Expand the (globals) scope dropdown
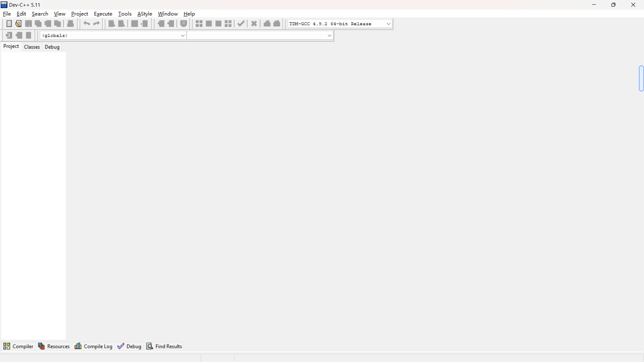644x362 pixels. pos(183,36)
